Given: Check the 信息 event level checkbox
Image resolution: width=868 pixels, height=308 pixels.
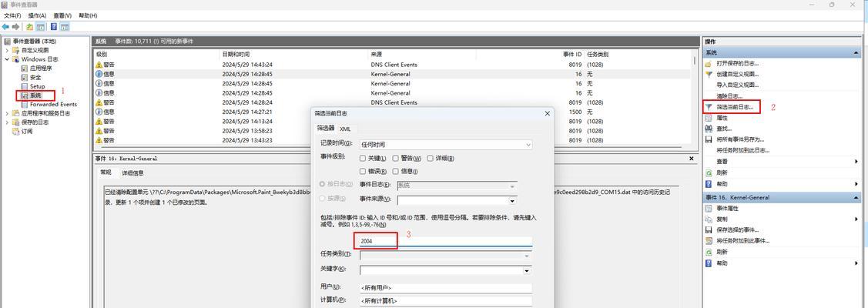Looking at the screenshot, I should click(x=396, y=172).
